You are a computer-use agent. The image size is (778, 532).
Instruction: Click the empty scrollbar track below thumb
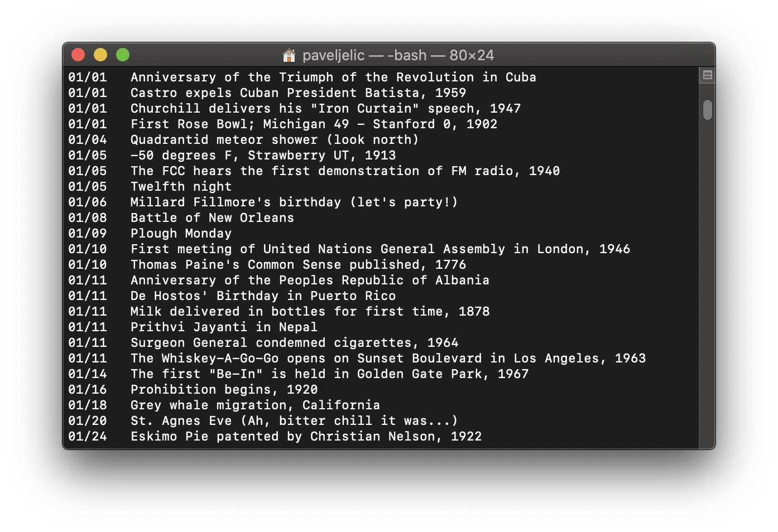point(707,279)
